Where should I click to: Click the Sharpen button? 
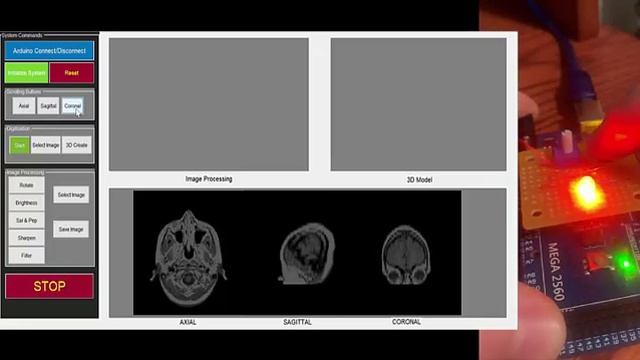(x=27, y=238)
